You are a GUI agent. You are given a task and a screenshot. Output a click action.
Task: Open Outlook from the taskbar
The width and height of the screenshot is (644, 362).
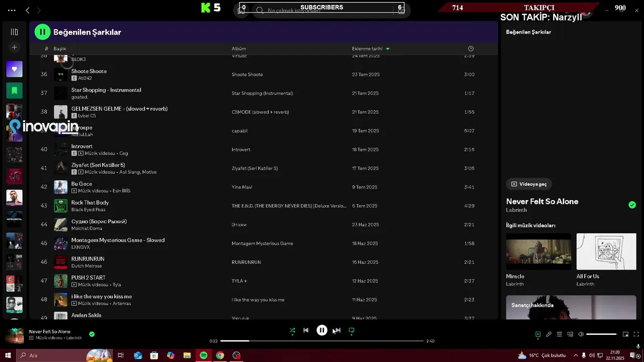point(138,355)
